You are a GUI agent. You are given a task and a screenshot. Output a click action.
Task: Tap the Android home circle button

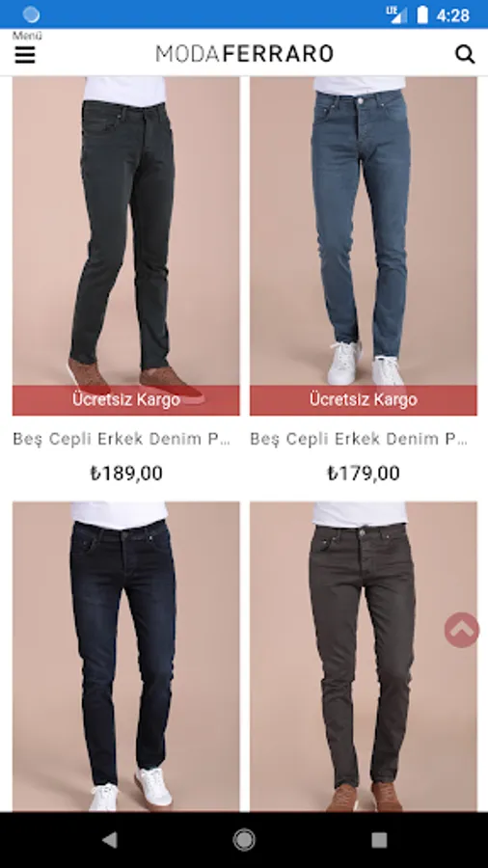(244, 840)
